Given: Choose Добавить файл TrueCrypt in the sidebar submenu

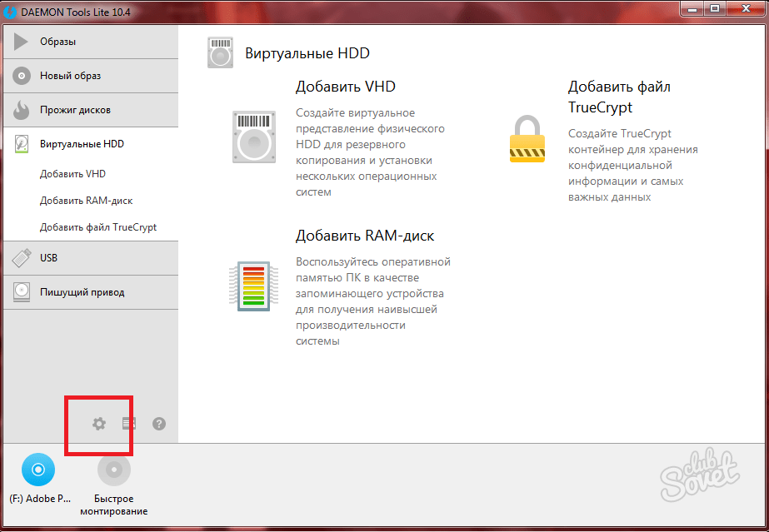Looking at the screenshot, I should [x=98, y=227].
